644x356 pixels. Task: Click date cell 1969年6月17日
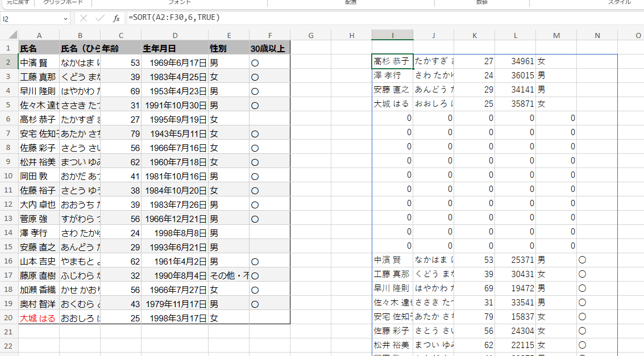[x=175, y=63]
